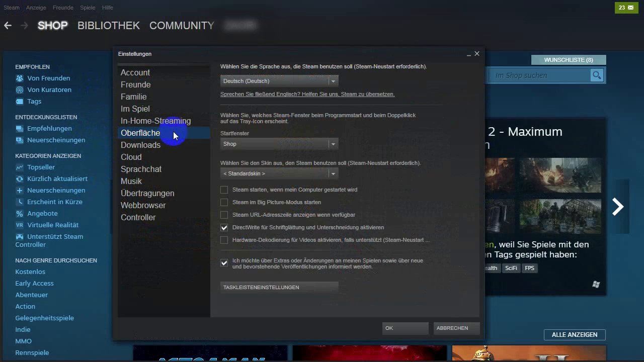
Task: Select Im Spiel settings category
Action: 164,109
